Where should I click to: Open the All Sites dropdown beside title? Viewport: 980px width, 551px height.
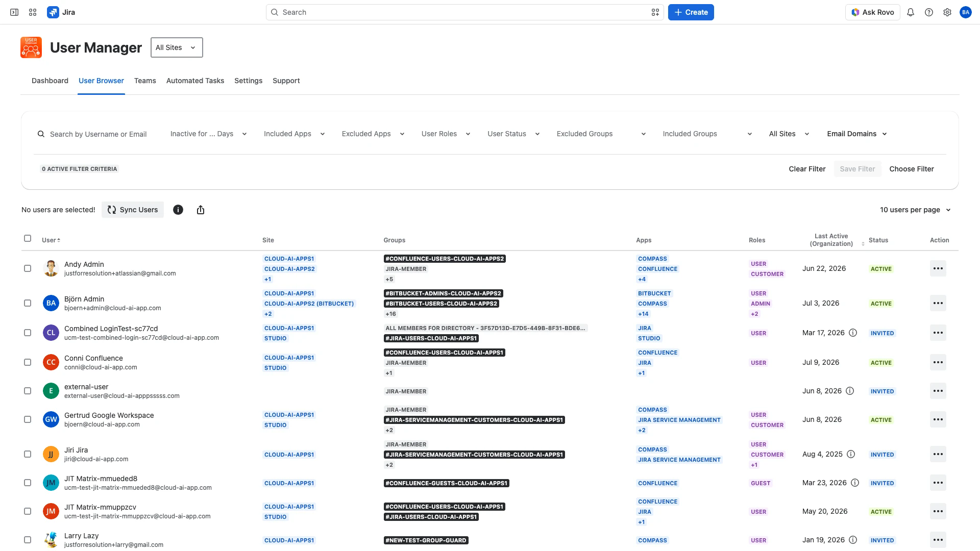(177, 47)
